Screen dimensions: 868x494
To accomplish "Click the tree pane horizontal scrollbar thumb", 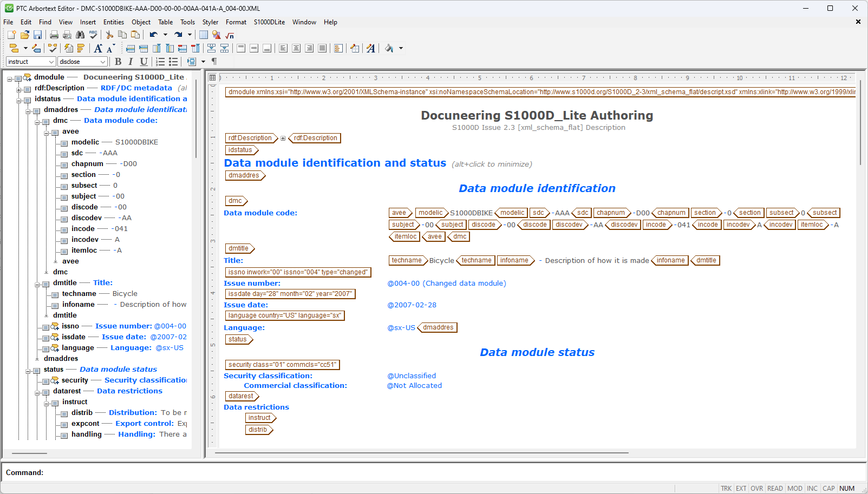I will 29,453.
